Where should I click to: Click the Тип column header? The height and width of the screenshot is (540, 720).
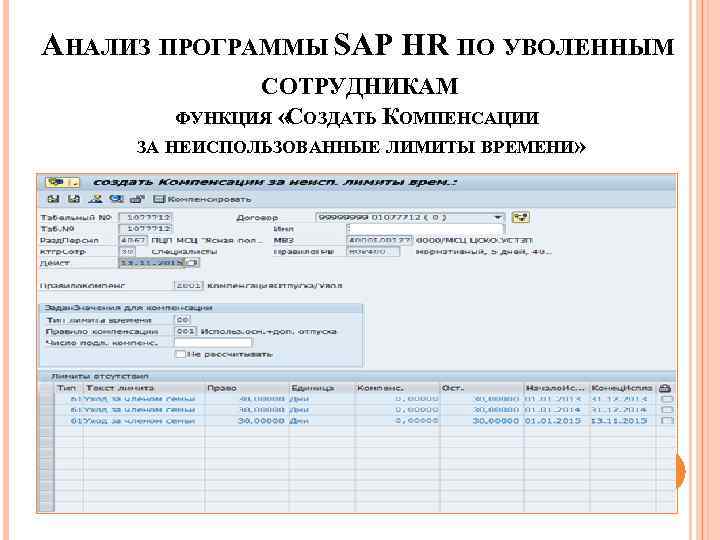[68, 388]
